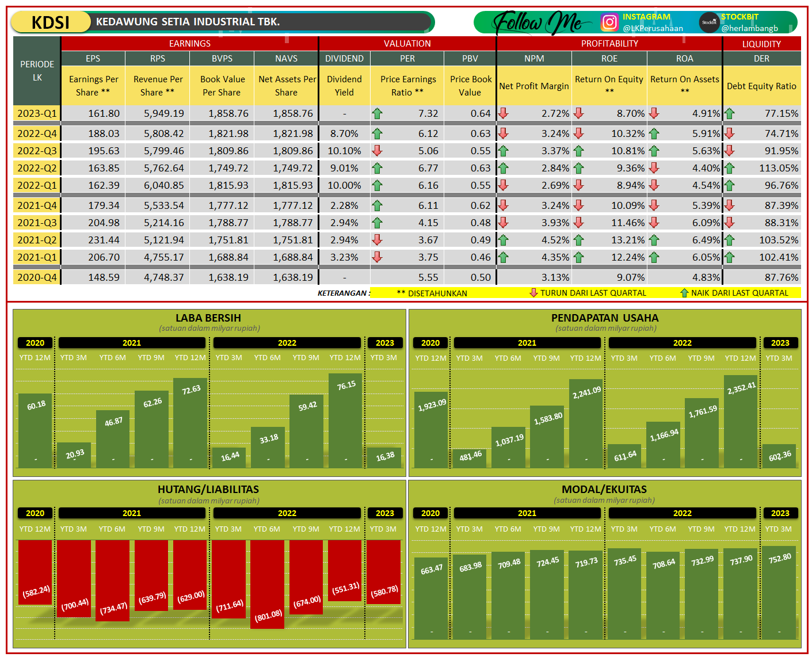Select the red arrow next to 2022-Q2 DER

[730, 168]
